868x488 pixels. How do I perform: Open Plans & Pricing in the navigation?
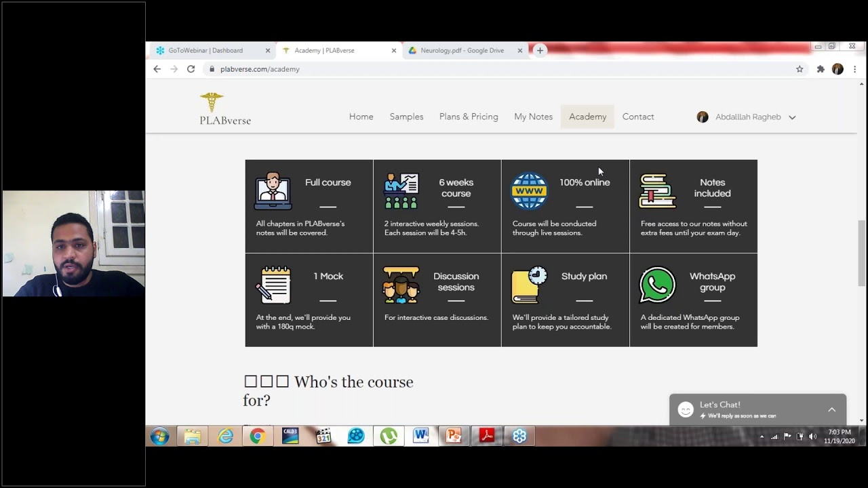(469, 117)
